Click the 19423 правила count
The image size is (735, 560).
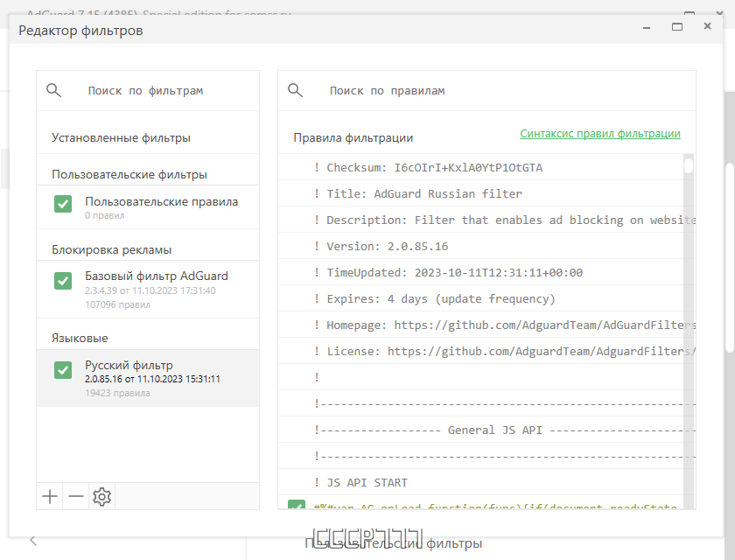click(117, 393)
